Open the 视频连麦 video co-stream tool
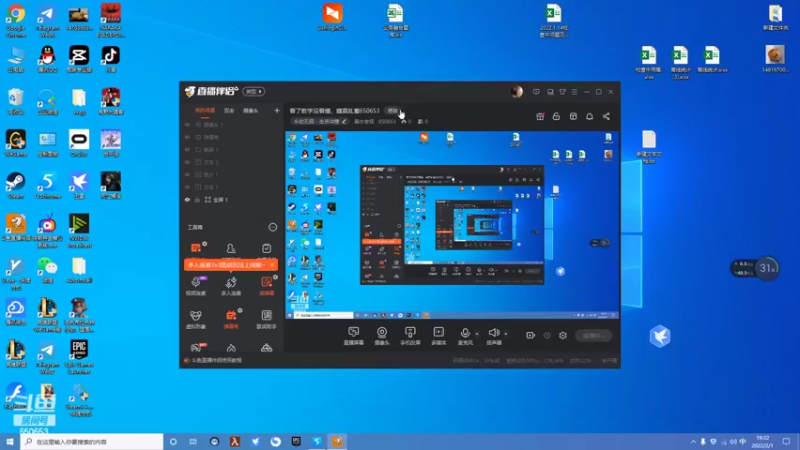 click(x=196, y=286)
